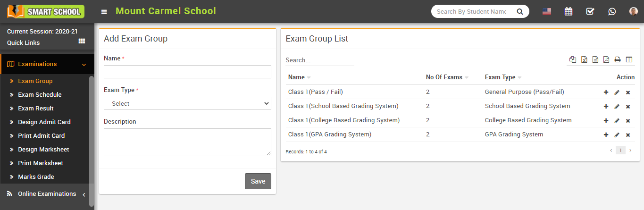The height and width of the screenshot is (210, 644).
Task: Export exam group list as PDF
Action: click(x=606, y=59)
